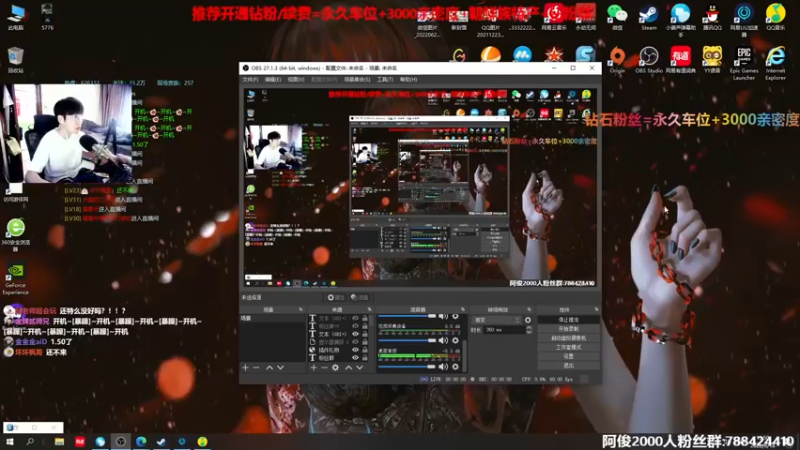Pop out 转场特效 dock panel icon

(x=529, y=310)
